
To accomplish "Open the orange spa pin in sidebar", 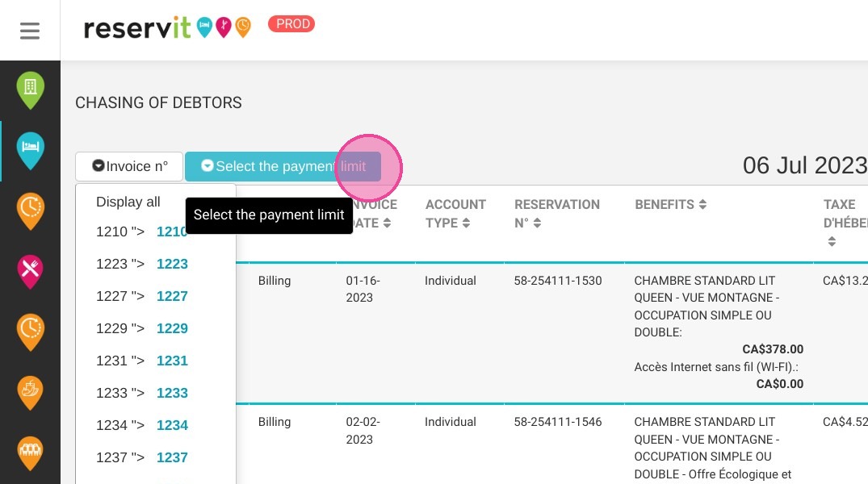I will [x=31, y=393].
